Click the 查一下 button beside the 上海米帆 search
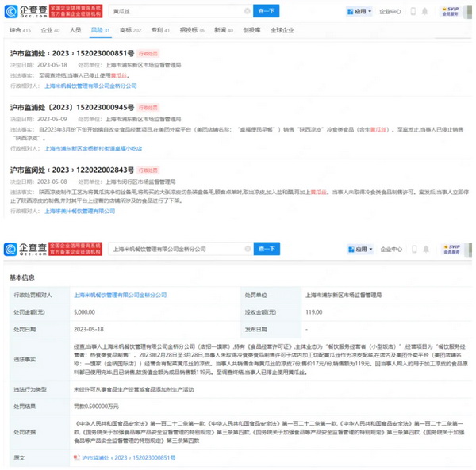This screenshot has width=476, height=470. (267, 249)
